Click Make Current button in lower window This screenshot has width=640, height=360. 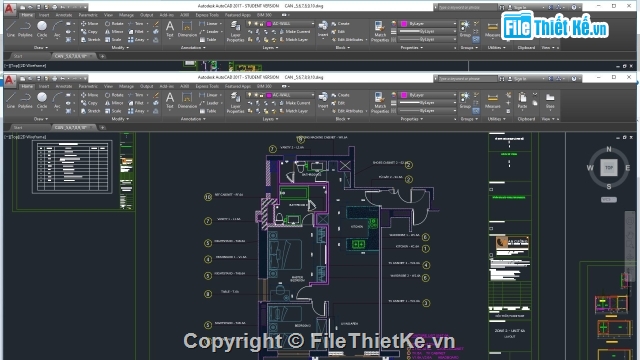(x=295, y=103)
